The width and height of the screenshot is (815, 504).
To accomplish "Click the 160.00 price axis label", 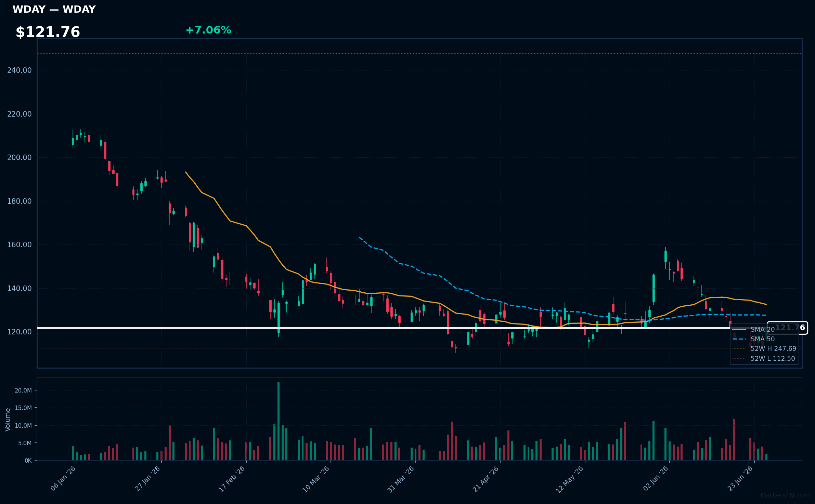I will [x=20, y=245].
